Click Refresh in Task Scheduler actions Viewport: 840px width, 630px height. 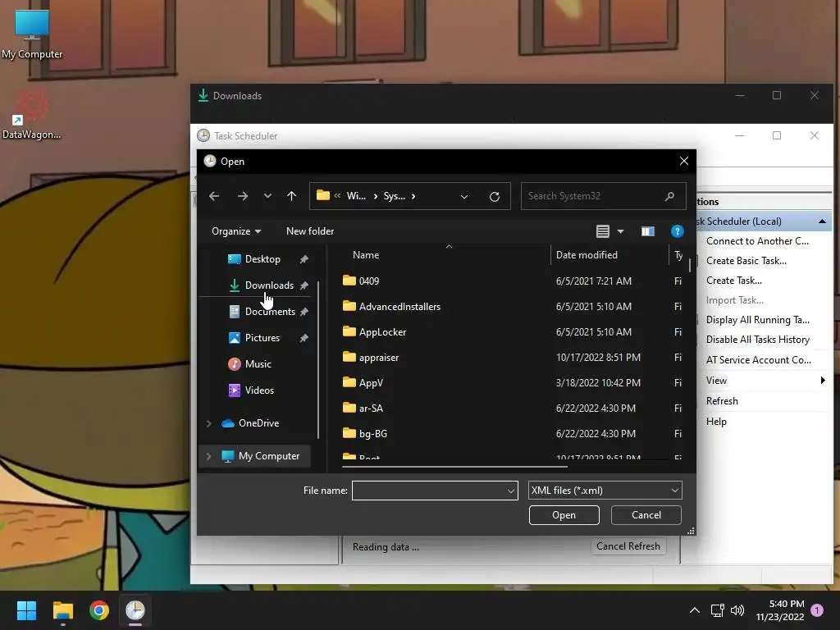[722, 401]
